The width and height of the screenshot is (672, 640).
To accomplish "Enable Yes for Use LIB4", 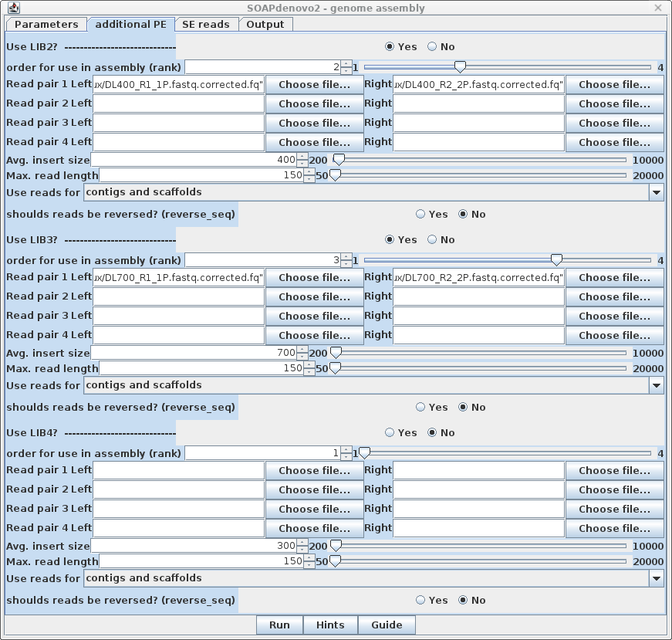I will click(x=390, y=432).
